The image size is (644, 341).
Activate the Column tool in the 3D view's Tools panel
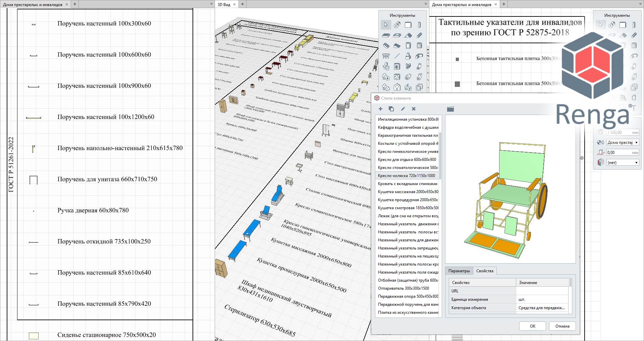pyautogui.click(x=419, y=25)
